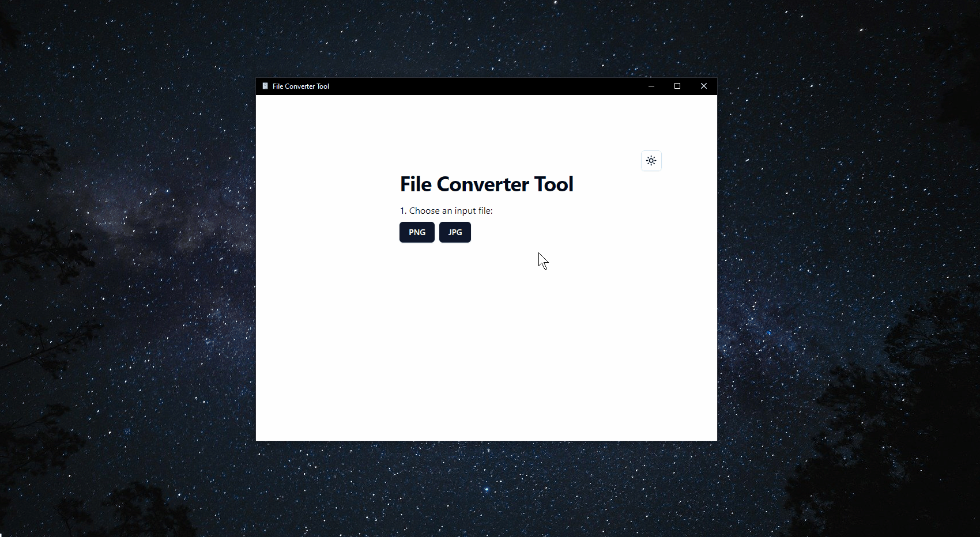Click empty title bar space before minimize button
Image resolution: width=980 pixels, height=537 pixels.
(x=490, y=86)
